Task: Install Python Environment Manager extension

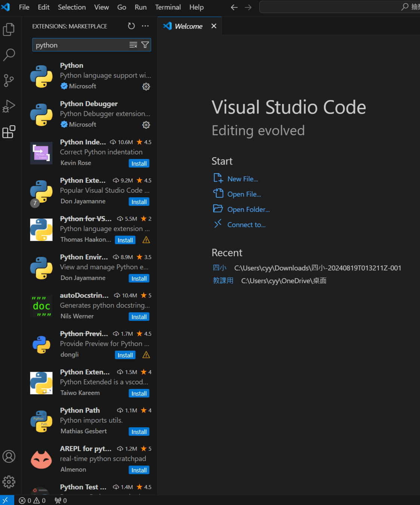Action: 139,278
